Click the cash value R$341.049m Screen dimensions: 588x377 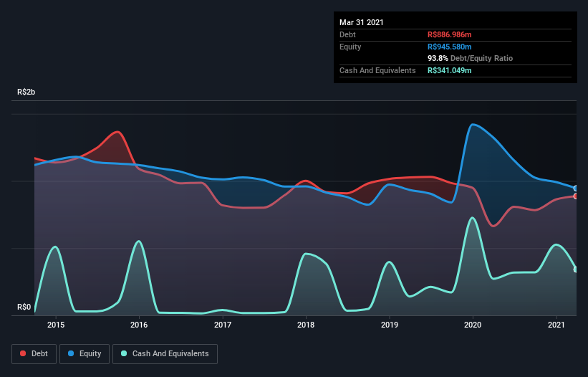tap(450, 70)
